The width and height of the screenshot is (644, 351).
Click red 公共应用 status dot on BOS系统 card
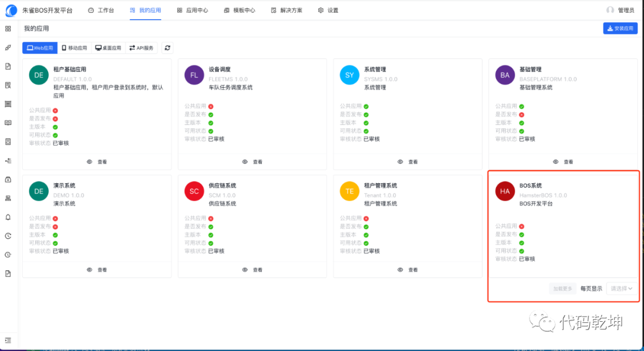tap(522, 226)
